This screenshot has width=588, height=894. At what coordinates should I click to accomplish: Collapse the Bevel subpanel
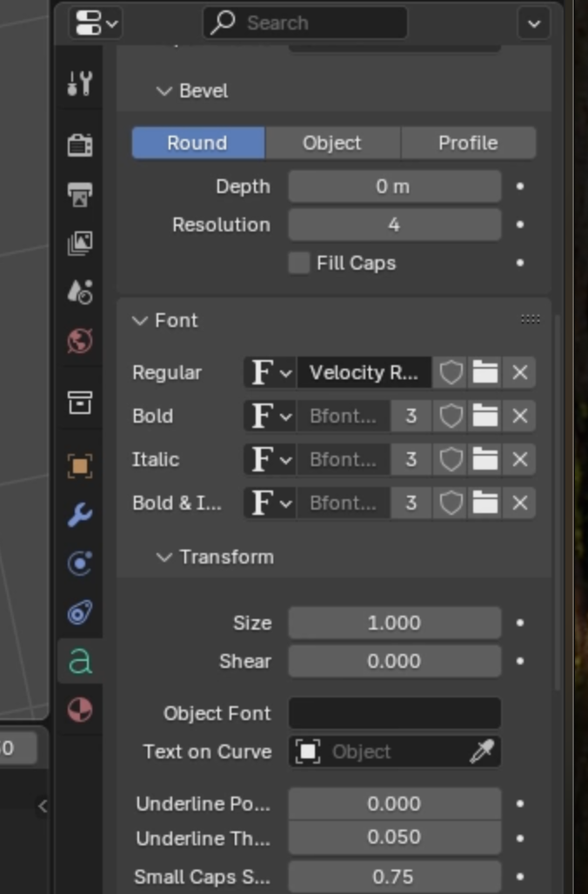[x=164, y=91]
